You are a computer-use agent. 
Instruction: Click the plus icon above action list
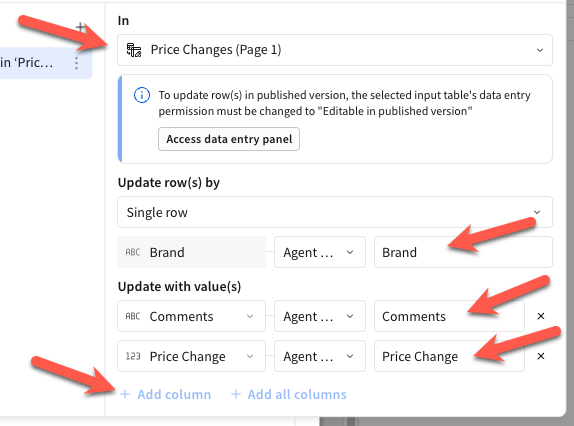pyautogui.click(x=80, y=27)
